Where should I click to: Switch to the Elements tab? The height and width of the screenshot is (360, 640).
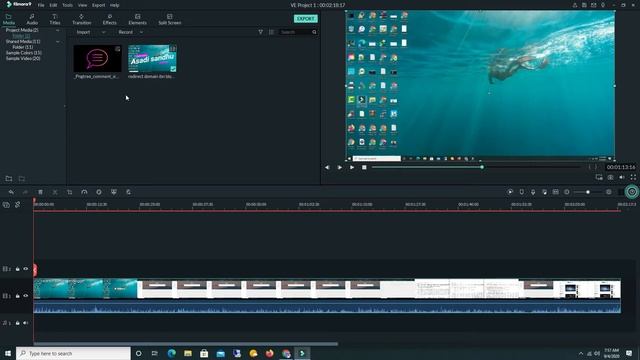click(x=138, y=19)
